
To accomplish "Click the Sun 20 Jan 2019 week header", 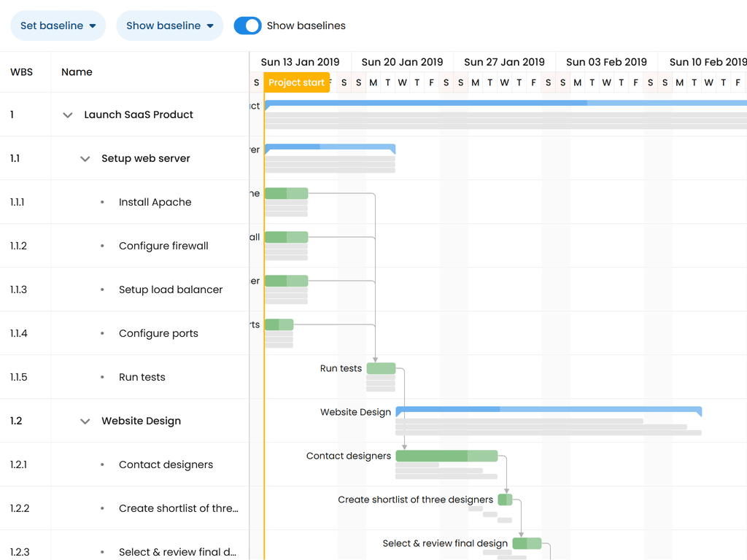I will pyautogui.click(x=402, y=62).
